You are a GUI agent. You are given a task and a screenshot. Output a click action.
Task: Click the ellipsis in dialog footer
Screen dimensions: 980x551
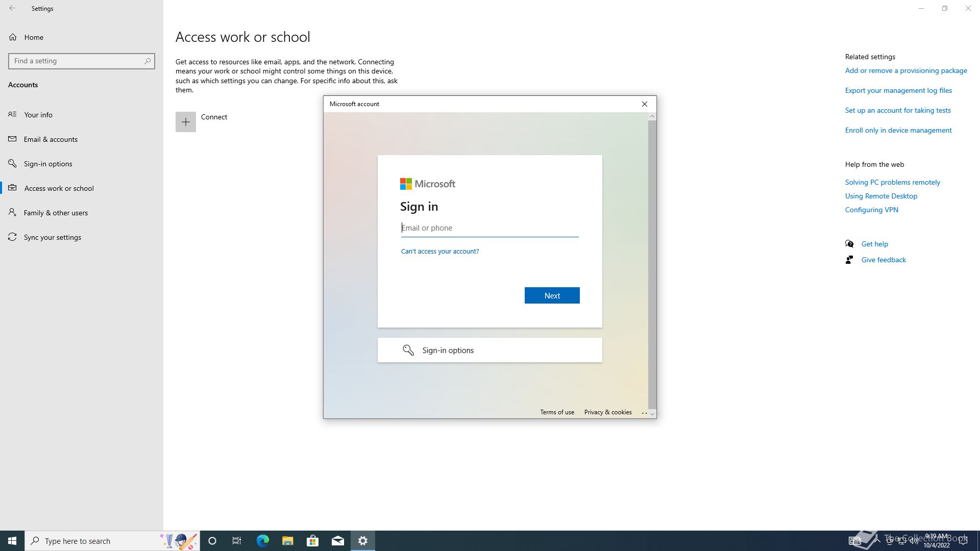point(644,412)
